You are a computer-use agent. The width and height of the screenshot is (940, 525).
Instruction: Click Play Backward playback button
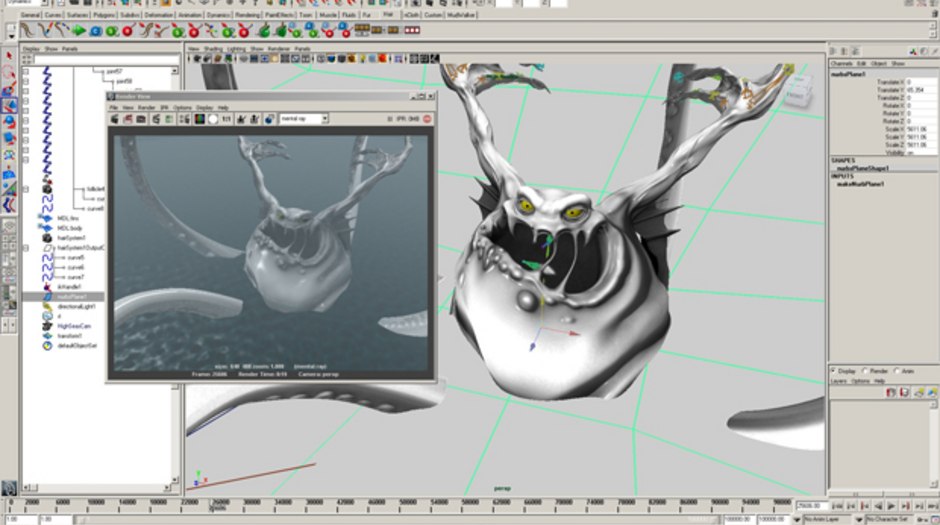[878, 506]
